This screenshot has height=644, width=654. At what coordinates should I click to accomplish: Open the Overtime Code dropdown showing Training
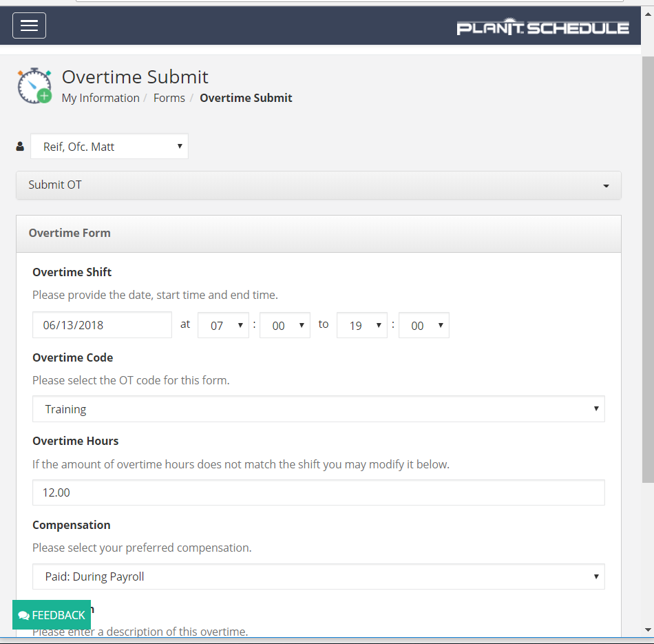[x=319, y=409]
